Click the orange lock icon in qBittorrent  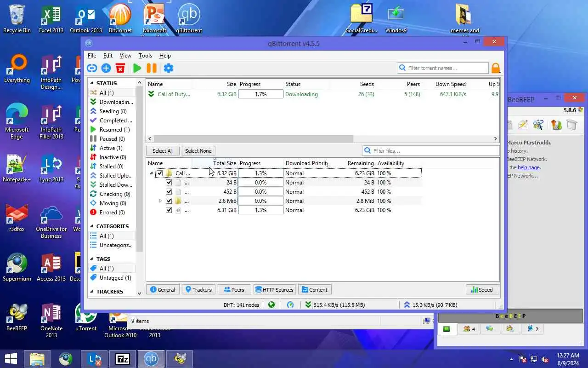[496, 68]
